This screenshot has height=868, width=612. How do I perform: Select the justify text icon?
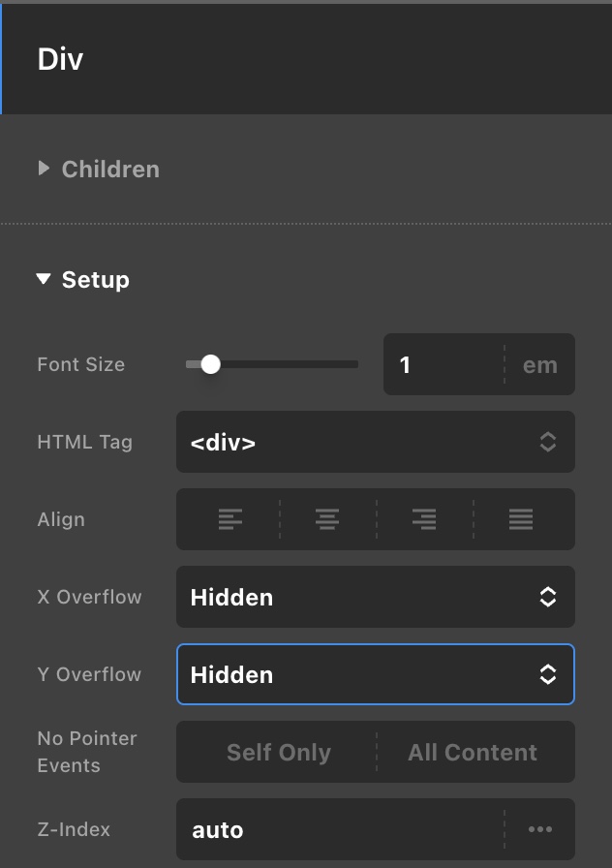(x=521, y=519)
